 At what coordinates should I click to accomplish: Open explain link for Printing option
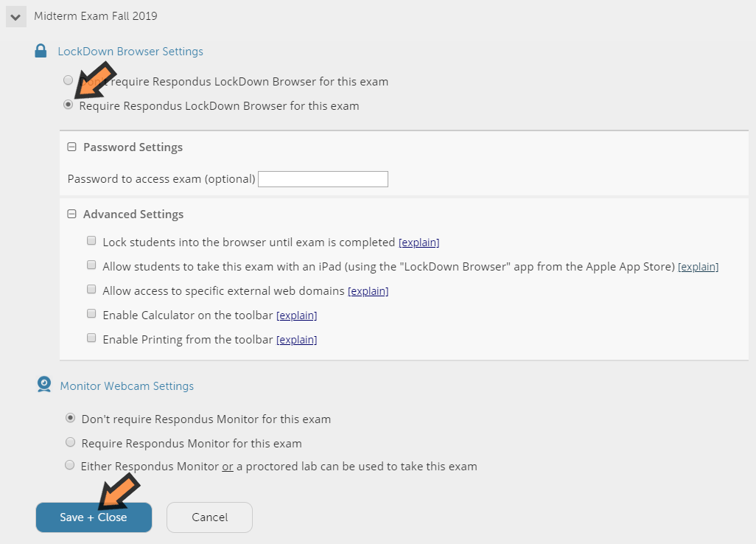pos(296,340)
